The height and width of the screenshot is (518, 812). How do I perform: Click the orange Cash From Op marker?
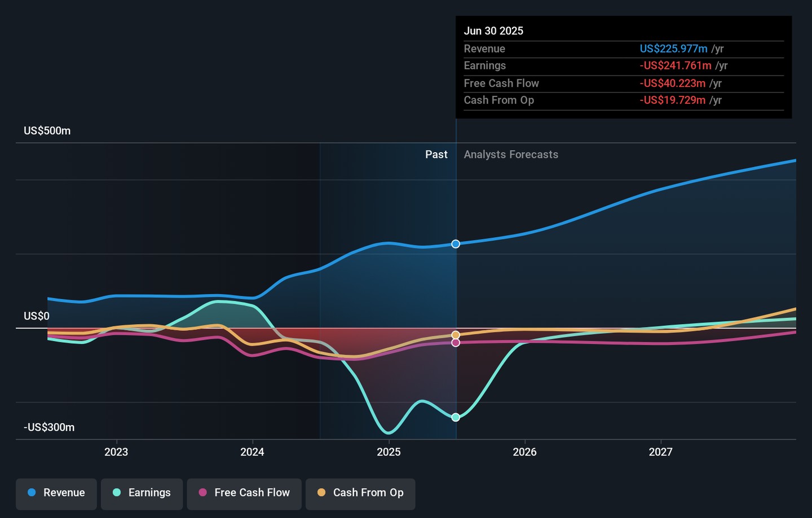pyautogui.click(x=456, y=335)
